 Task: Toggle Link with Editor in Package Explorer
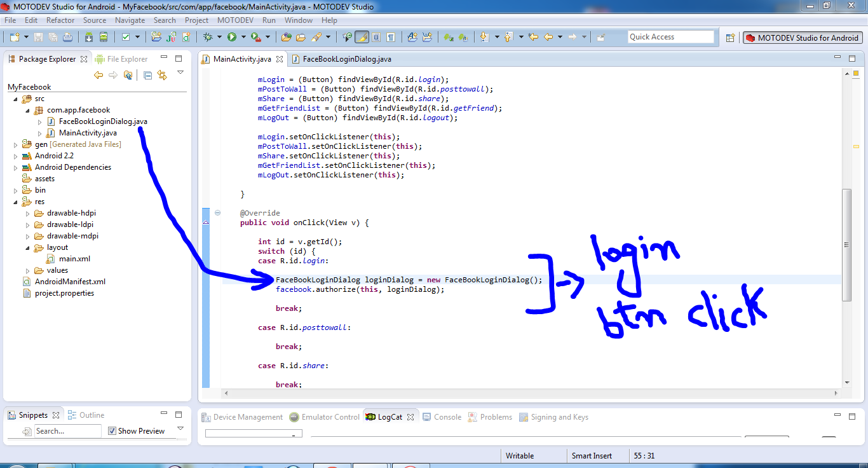(162, 75)
